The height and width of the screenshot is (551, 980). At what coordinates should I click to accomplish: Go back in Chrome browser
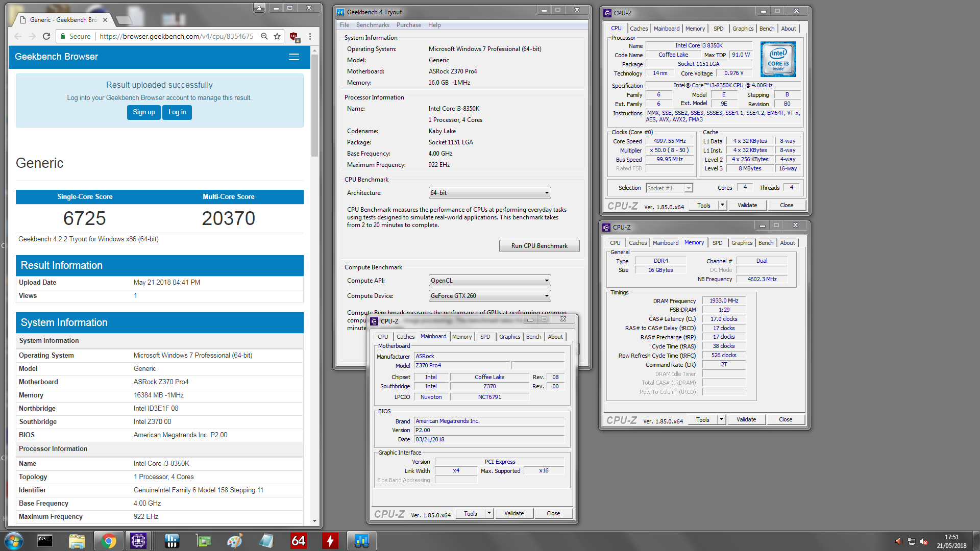(18, 36)
